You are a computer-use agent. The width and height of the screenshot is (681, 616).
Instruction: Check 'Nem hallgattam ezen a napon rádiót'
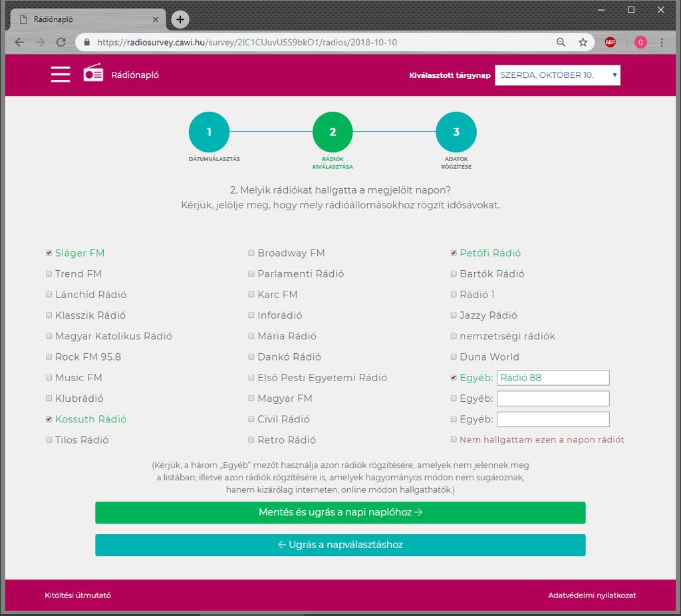coord(454,439)
